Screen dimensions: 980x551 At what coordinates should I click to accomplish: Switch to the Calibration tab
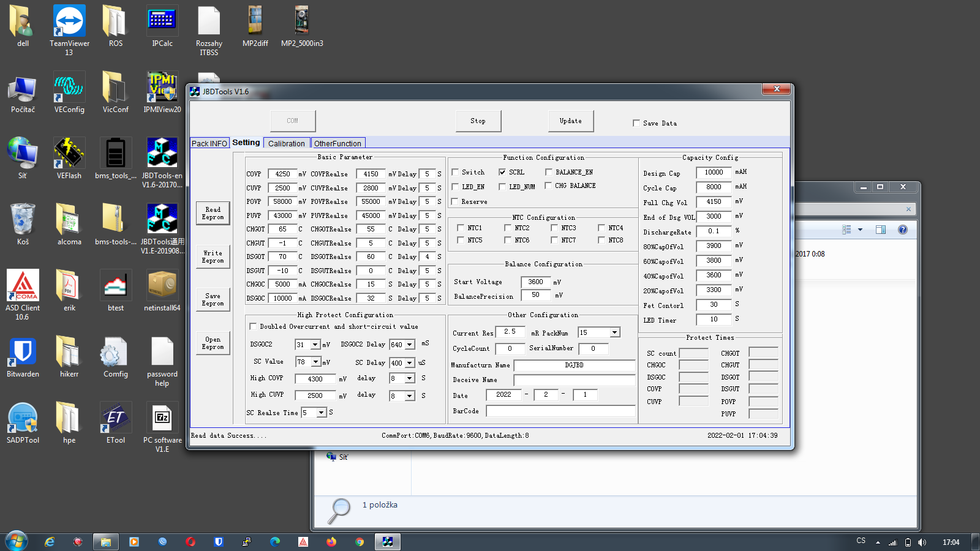point(286,143)
